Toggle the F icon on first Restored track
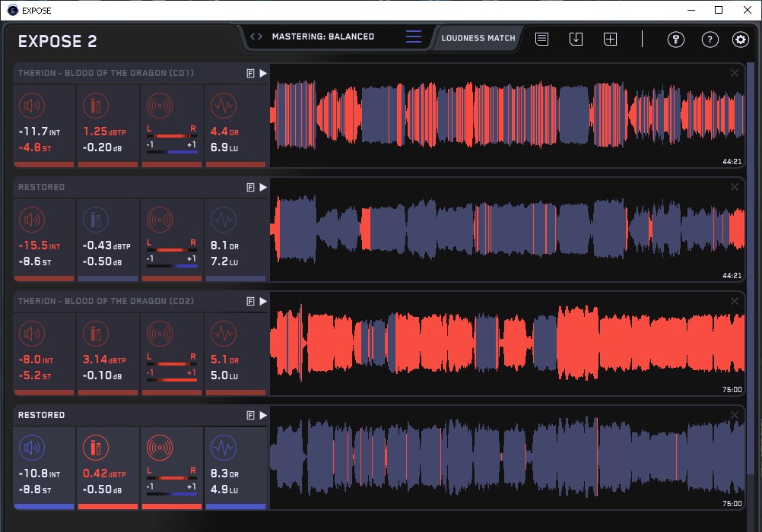This screenshot has width=762, height=532. [x=250, y=187]
